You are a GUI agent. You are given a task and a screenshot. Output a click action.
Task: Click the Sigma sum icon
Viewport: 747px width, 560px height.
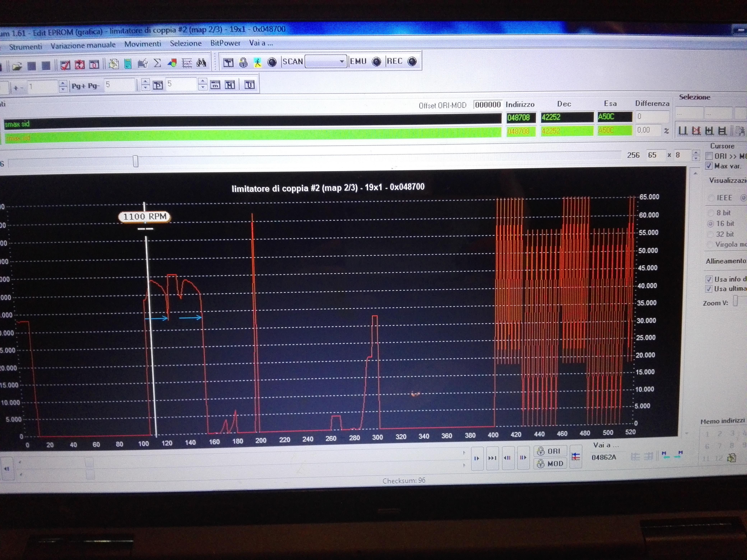click(x=157, y=63)
